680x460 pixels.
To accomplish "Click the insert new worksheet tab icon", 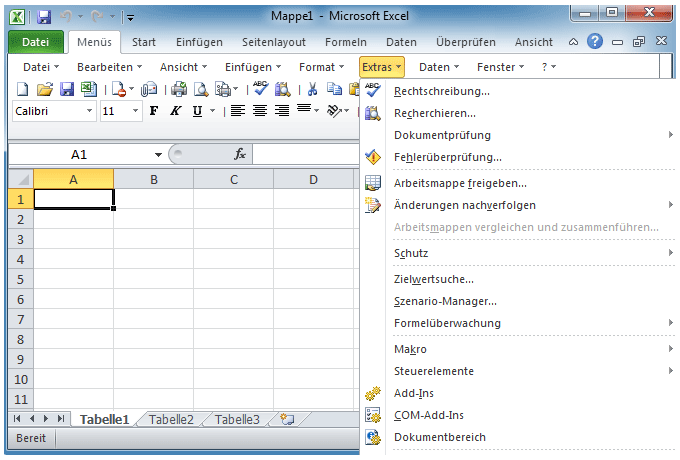I will click(287, 419).
